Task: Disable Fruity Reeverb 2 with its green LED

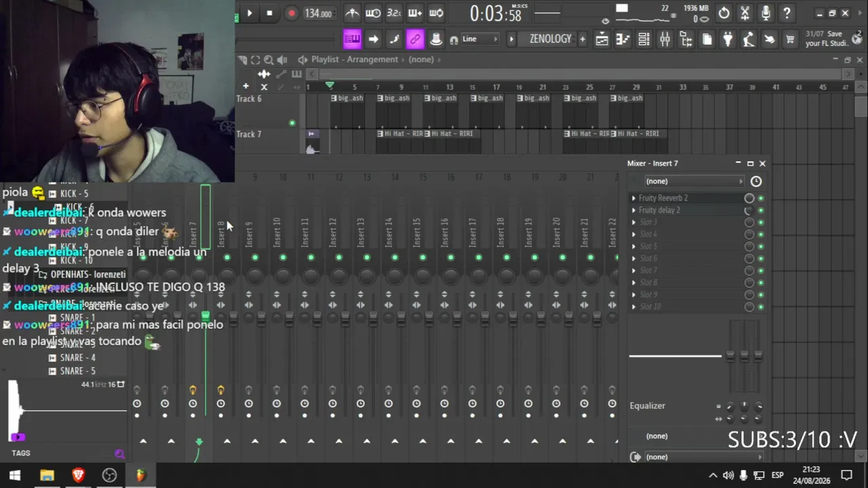Action: pos(761,199)
